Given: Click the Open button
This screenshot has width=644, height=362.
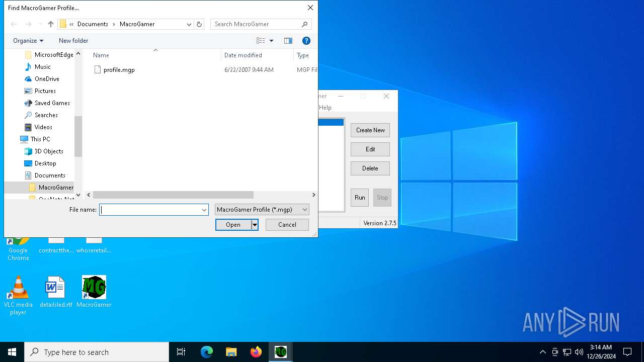Looking at the screenshot, I should [x=233, y=225].
